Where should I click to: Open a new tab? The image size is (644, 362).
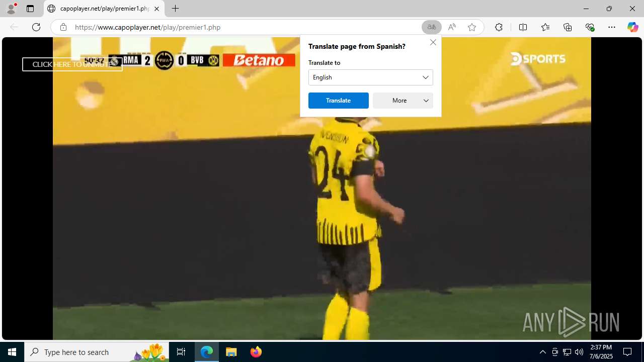(175, 9)
